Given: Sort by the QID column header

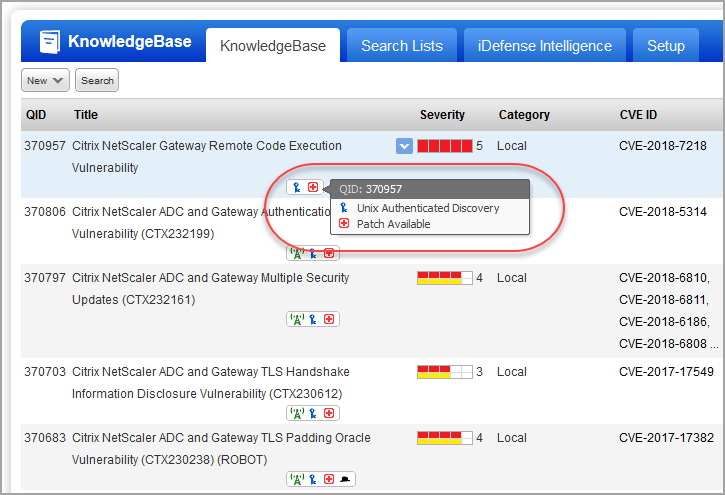Looking at the screenshot, I should 36,115.
